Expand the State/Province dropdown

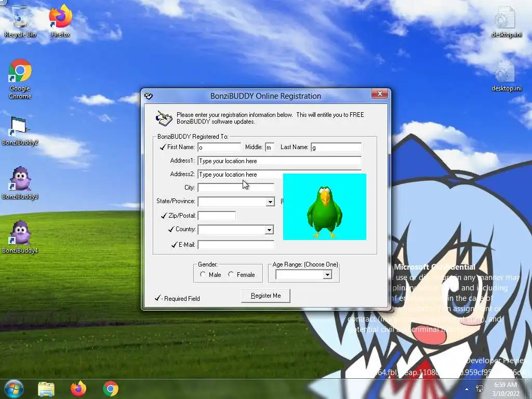click(x=270, y=202)
